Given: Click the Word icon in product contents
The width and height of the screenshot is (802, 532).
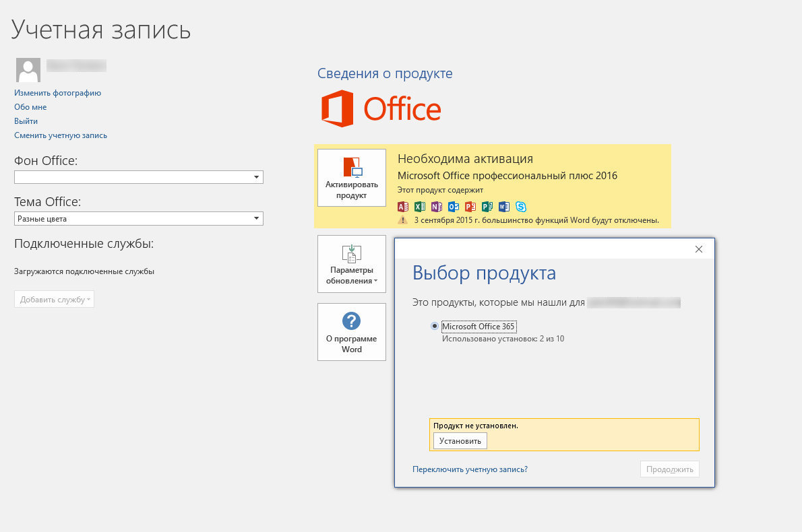Looking at the screenshot, I should (x=504, y=207).
